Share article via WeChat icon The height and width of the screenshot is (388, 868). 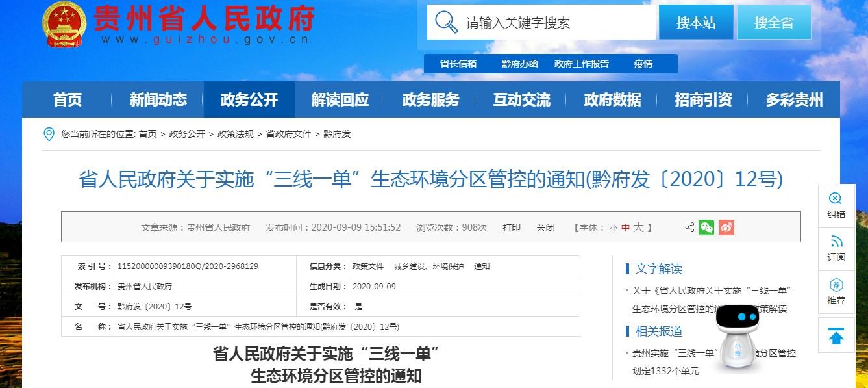pos(706,227)
